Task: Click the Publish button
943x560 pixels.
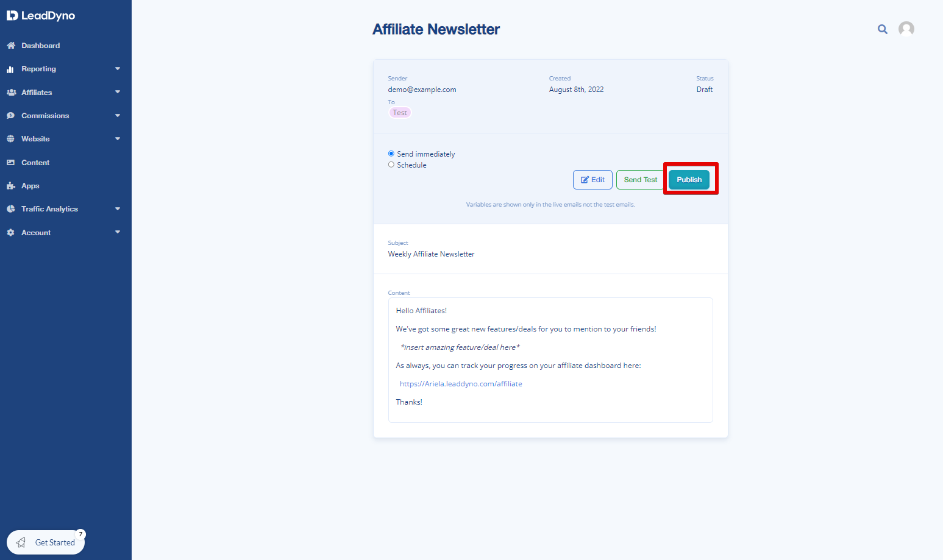Action: pos(689,180)
